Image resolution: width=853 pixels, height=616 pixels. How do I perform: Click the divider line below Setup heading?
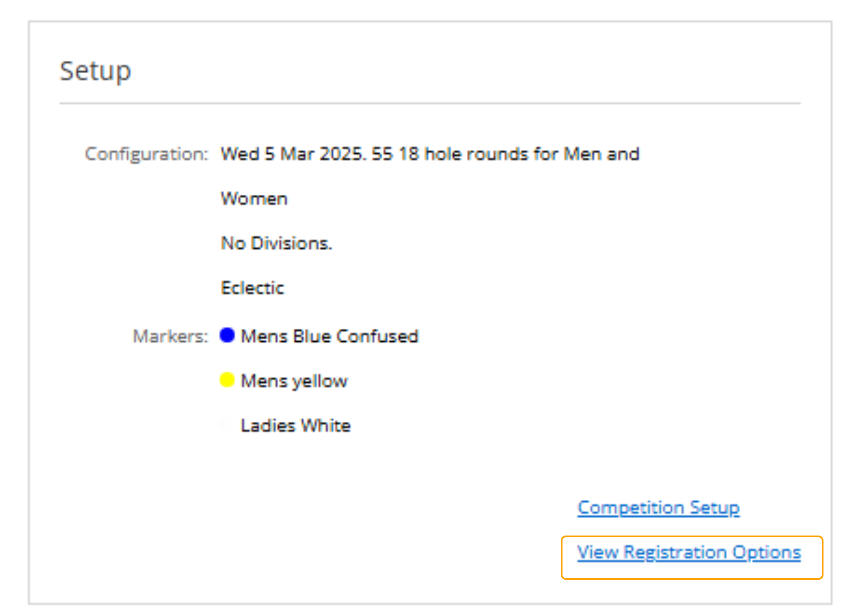click(x=430, y=103)
